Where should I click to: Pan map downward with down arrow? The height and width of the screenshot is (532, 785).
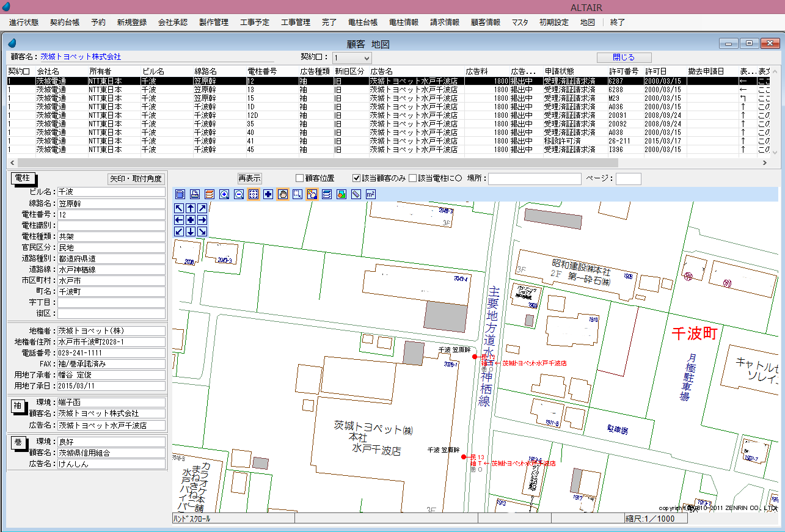click(191, 231)
